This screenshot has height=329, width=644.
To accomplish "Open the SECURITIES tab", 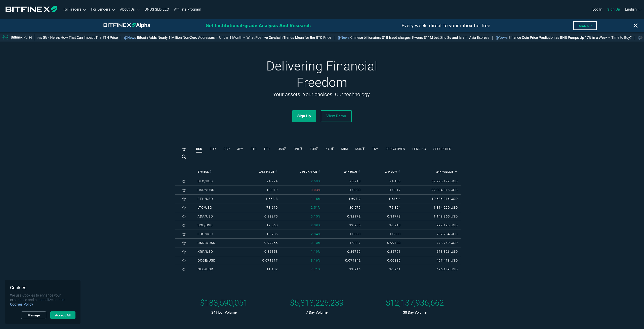I will click(442, 149).
